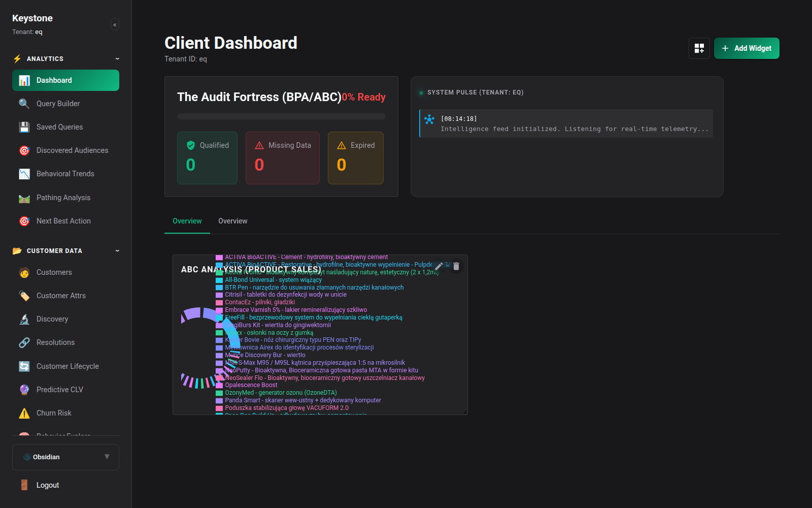This screenshot has width=812, height=508.
Task: Click the "Tenant ID: eq" subtitle text
Action: coord(186,59)
